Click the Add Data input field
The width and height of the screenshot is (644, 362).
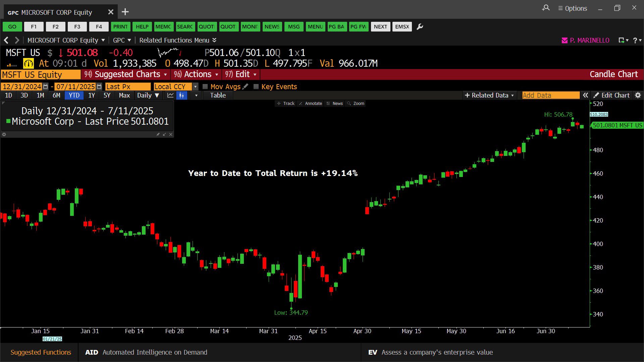[x=551, y=95]
